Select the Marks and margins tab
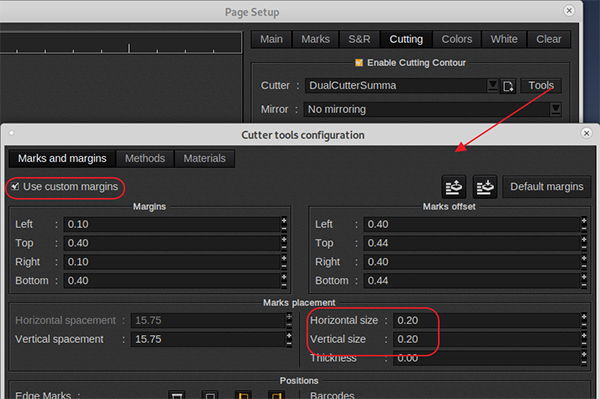This screenshot has width=600, height=399. [x=62, y=158]
